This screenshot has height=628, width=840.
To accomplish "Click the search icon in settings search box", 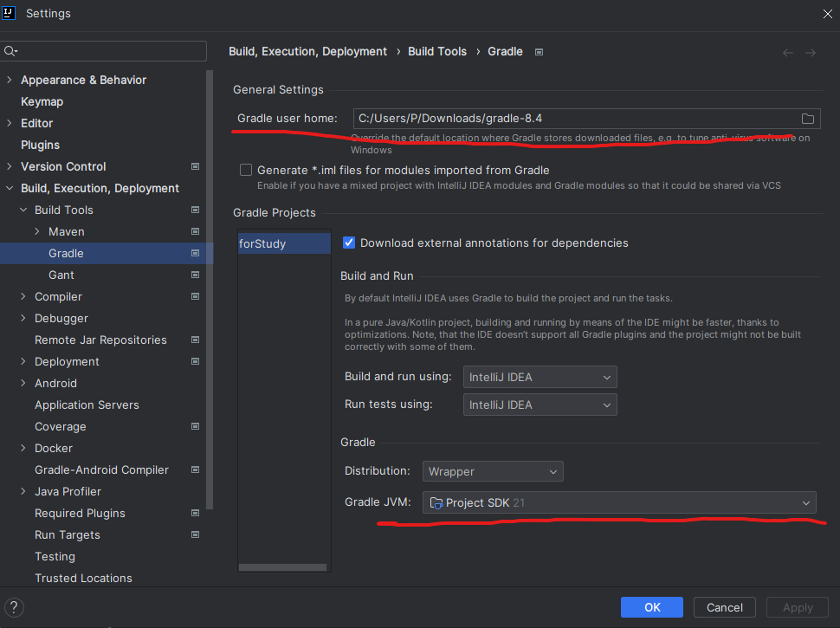I will [10, 51].
